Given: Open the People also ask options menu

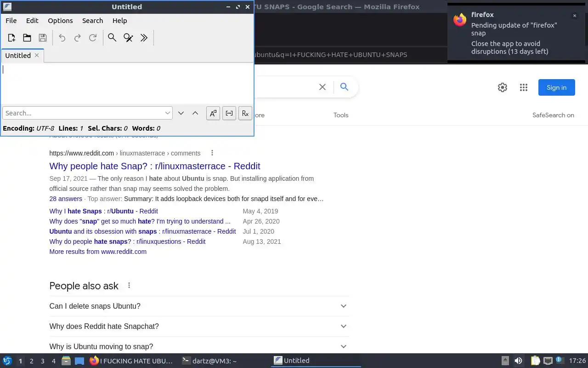Looking at the screenshot, I should 129,285.
